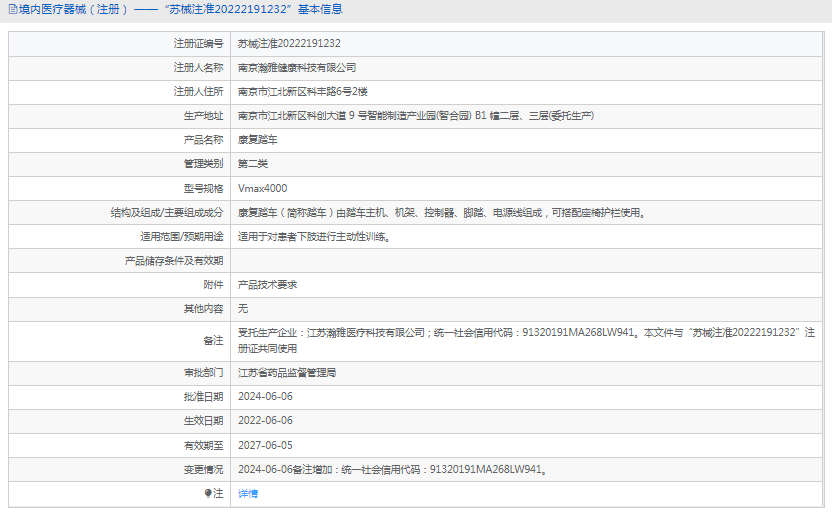Select effective date 2022-06-06

click(265, 421)
